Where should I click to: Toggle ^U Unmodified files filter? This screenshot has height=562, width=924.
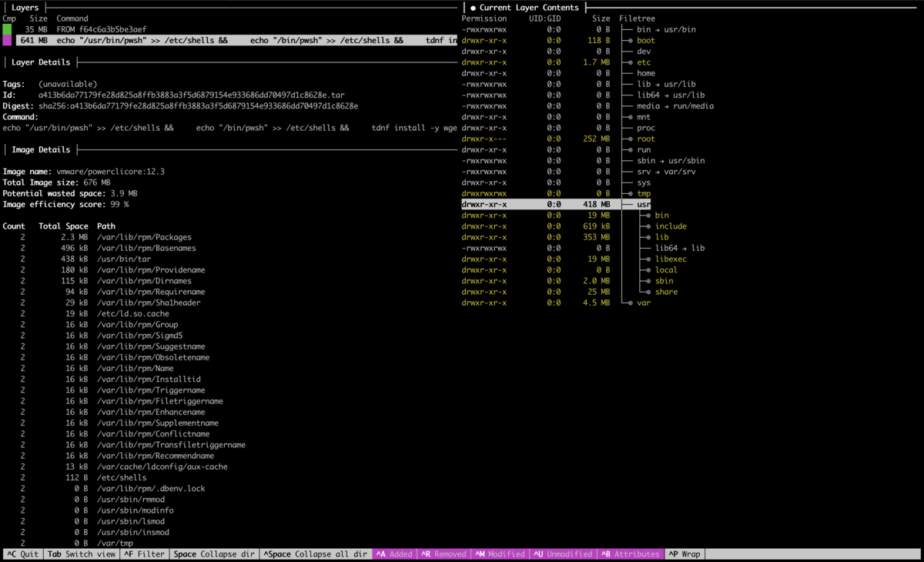tap(564, 554)
